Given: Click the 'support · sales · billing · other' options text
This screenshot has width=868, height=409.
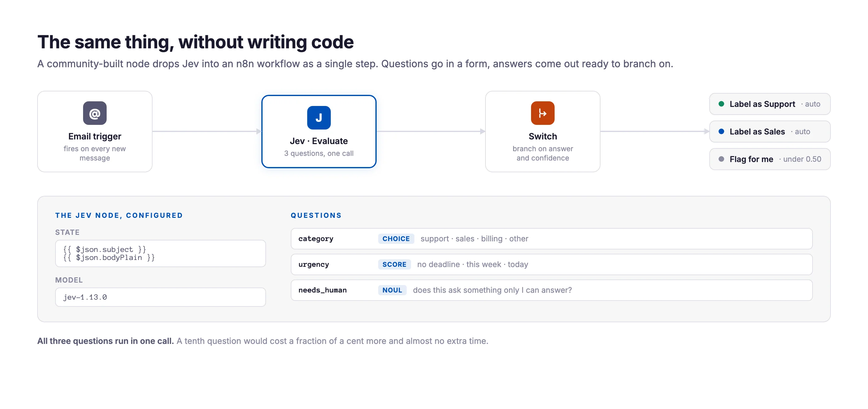Looking at the screenshot, I should 474,239.
